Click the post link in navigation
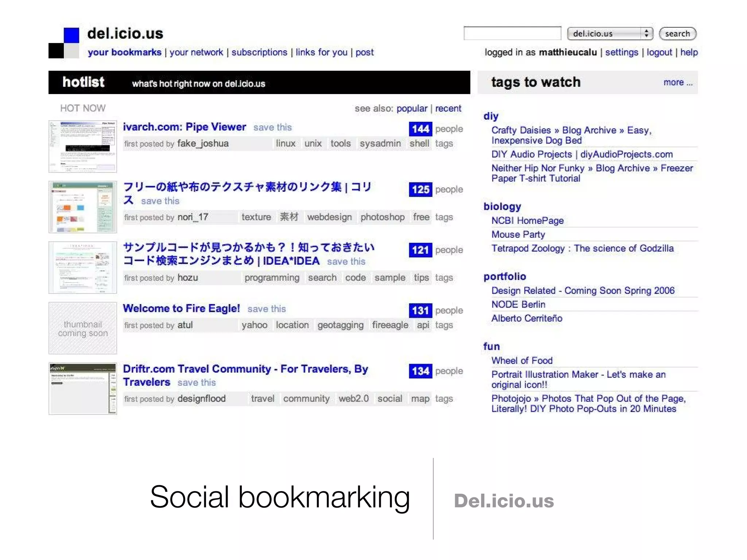 coord(365,52)
